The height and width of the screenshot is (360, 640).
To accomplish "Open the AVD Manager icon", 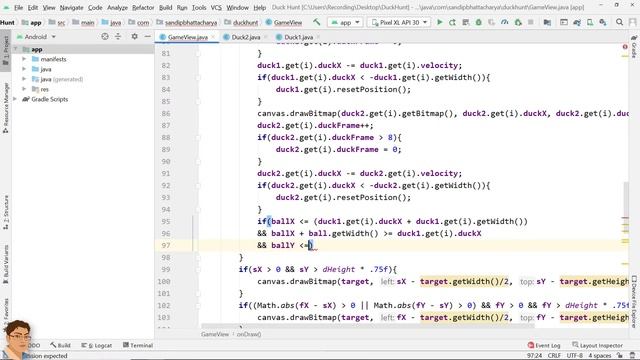I will [x=590, y=22].
